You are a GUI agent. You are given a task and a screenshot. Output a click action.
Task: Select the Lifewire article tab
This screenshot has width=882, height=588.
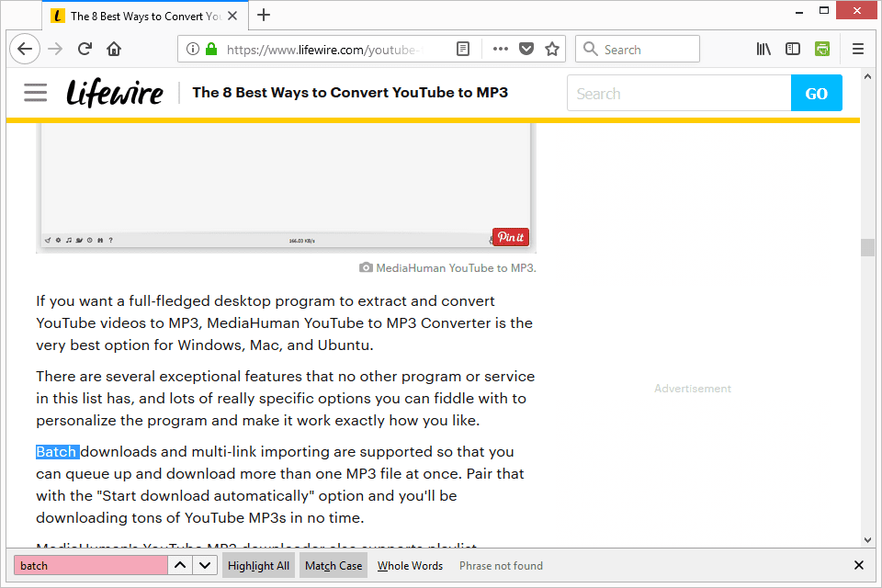coord(138,16)
